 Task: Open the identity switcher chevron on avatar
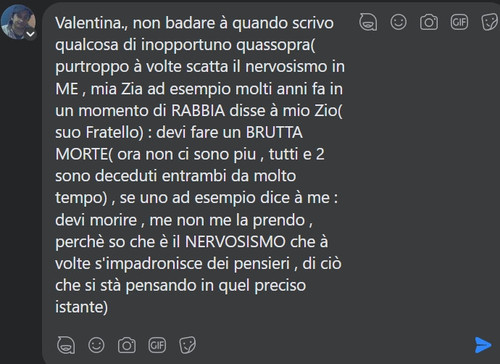[x=31, y=34]
